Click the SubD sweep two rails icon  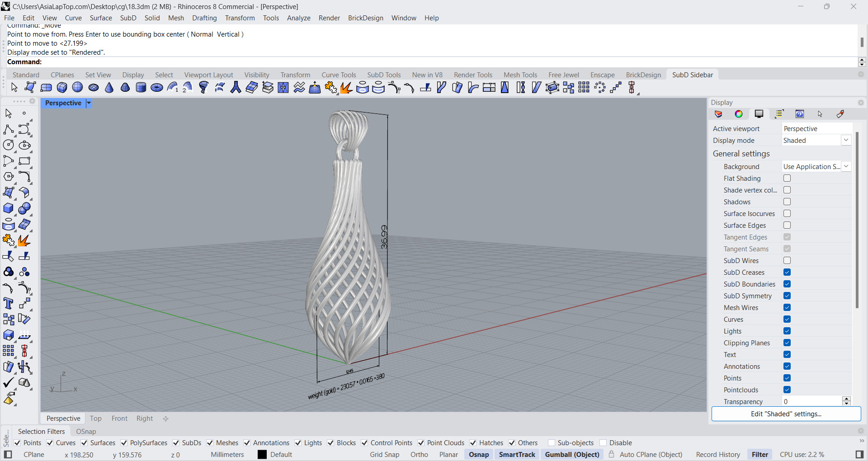[x=189, y=88]
